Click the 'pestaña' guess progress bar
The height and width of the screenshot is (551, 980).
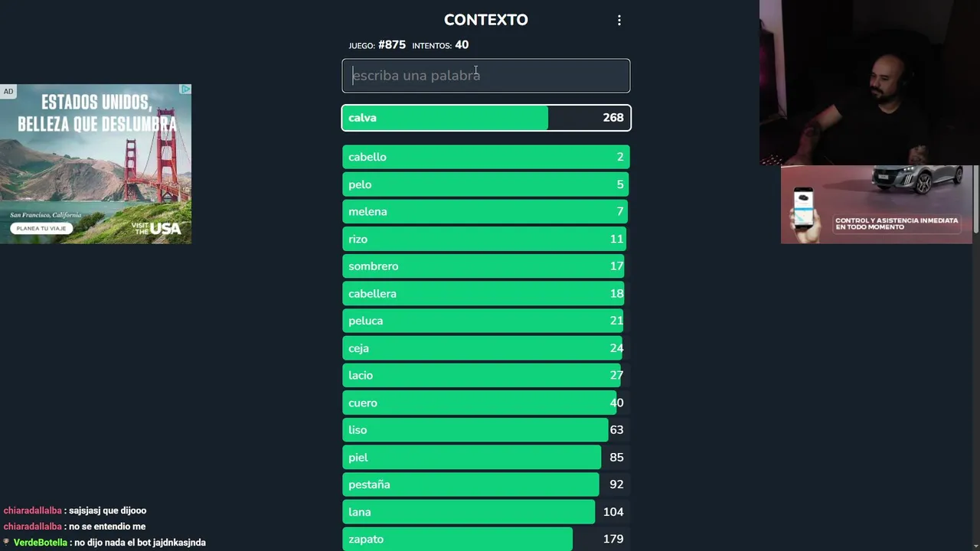click(471, 484)
